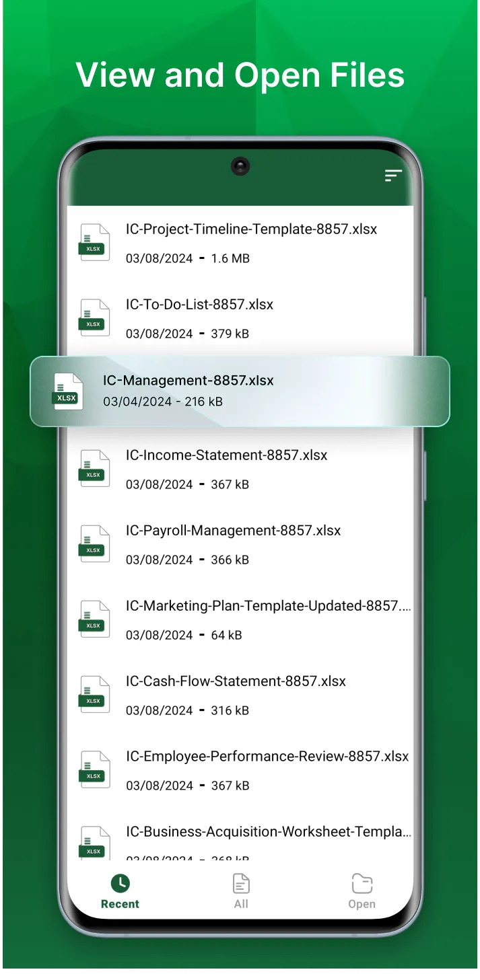Open IC-Employee-Performance-Review-8857.xlsx
This screenshot has width=480, height=980.
[267, 757]
